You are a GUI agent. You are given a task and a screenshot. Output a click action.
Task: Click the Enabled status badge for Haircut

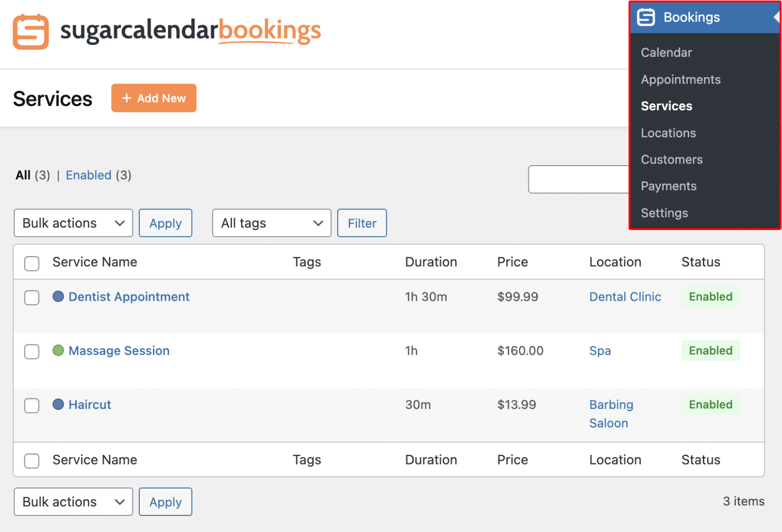coord(710,404)
